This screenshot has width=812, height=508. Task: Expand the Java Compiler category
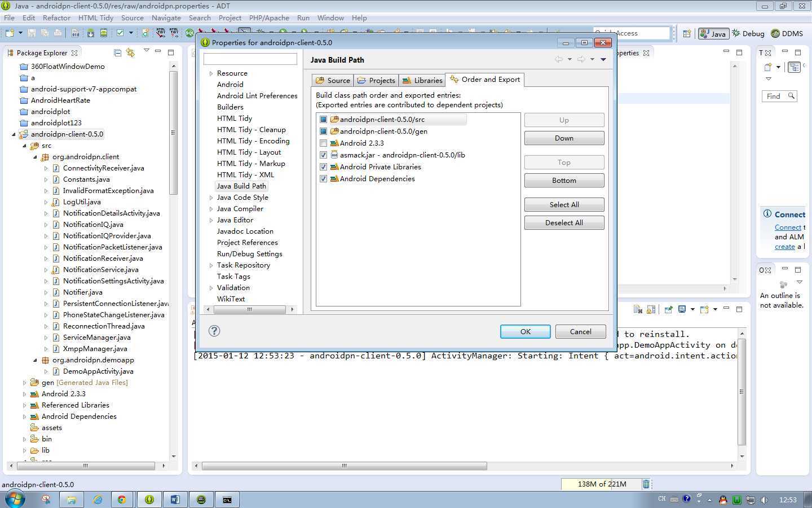(x=211, y=209)
